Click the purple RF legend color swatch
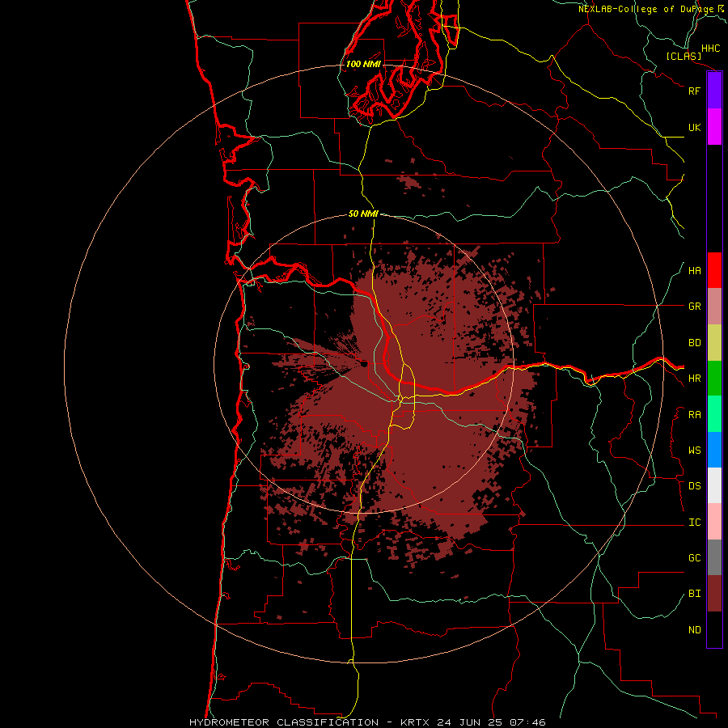The width and height of the screenshot is (728, 728). (714, 91)
